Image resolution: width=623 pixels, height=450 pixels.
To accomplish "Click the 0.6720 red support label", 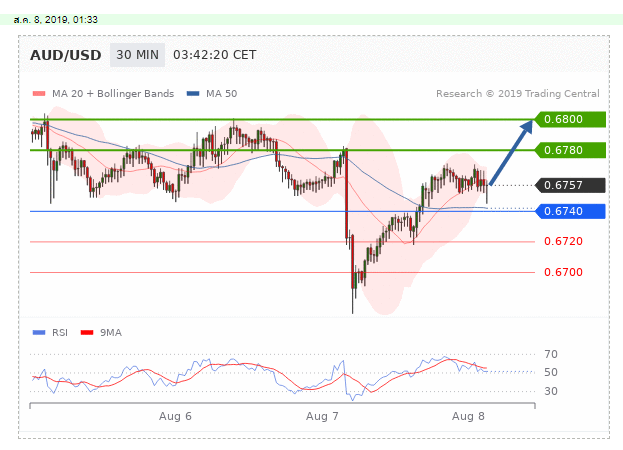I will point(563,241).
